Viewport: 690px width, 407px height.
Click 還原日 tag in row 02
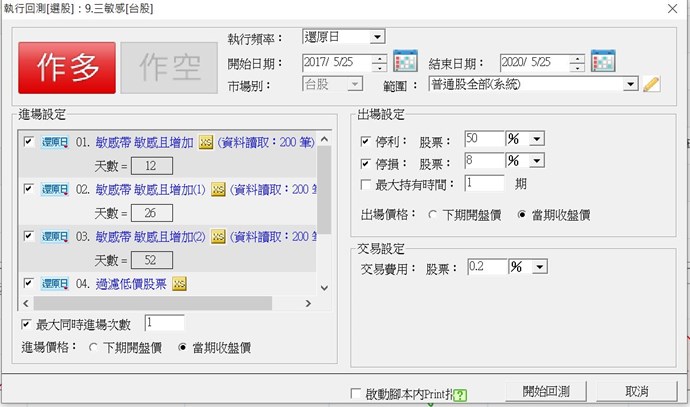pyautogui.click(x=55, y=190)
